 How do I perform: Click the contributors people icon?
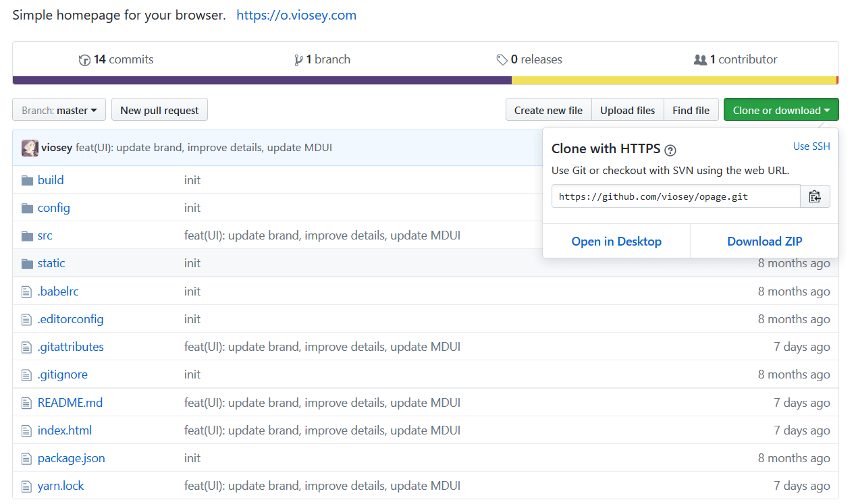tap(700, 60)
